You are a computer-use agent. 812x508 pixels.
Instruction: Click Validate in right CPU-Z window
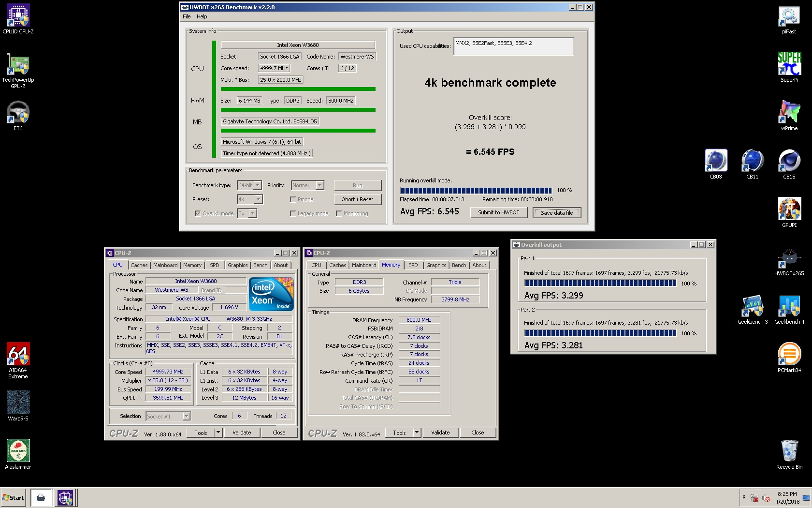pyautogui.click(x=440, y=433)
